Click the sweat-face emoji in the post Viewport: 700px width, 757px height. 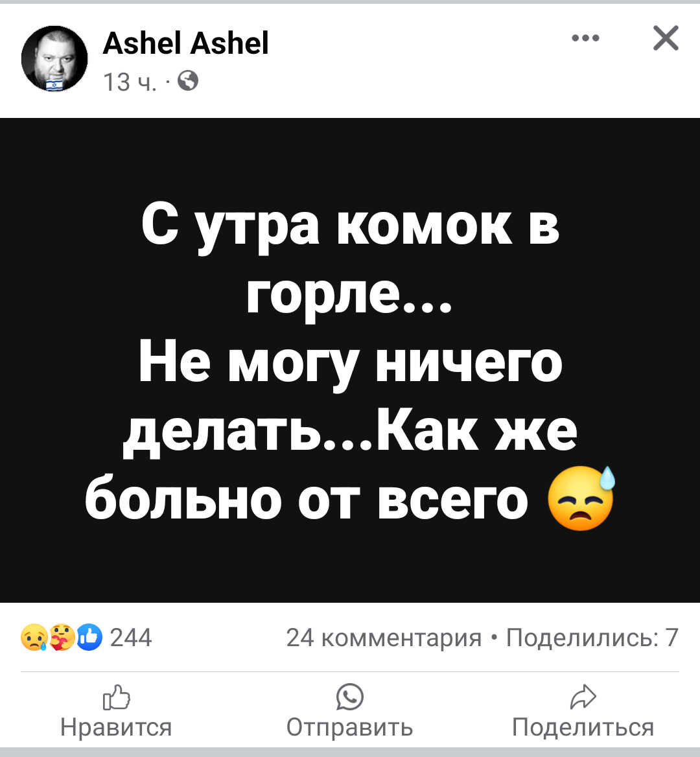(x=582, y=498)
